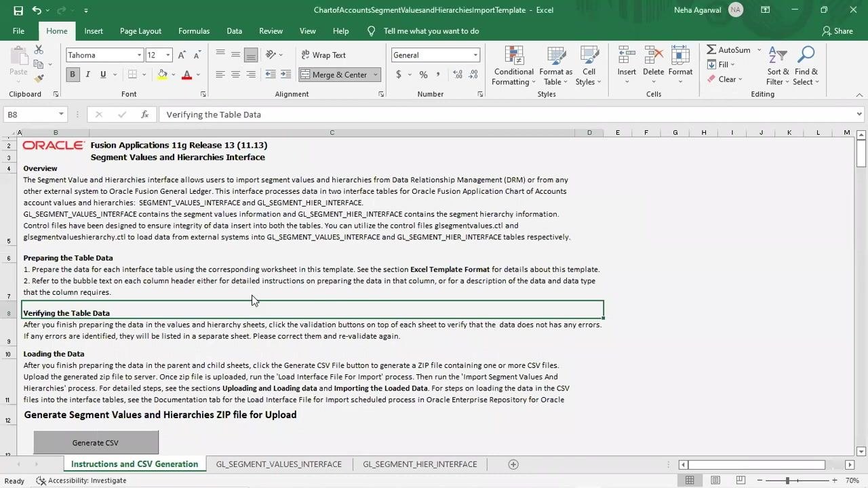Toggle Merge & Center on the selection
The width and height of the screenshot is (868, 488).
click(334, 75)
